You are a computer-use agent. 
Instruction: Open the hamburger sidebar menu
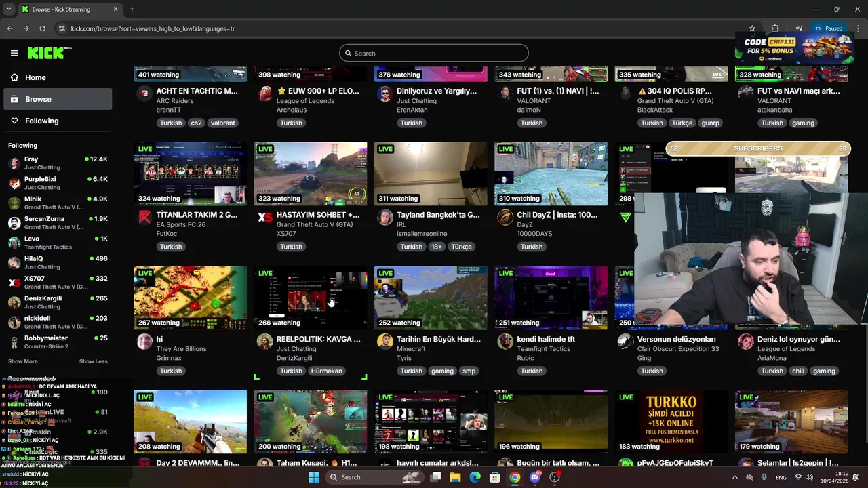[14, 53]
